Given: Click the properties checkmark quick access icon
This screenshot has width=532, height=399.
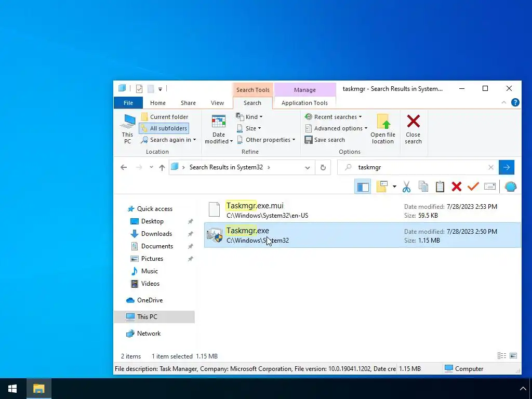Looking at the screenshot, I should (x=139, y=89).
